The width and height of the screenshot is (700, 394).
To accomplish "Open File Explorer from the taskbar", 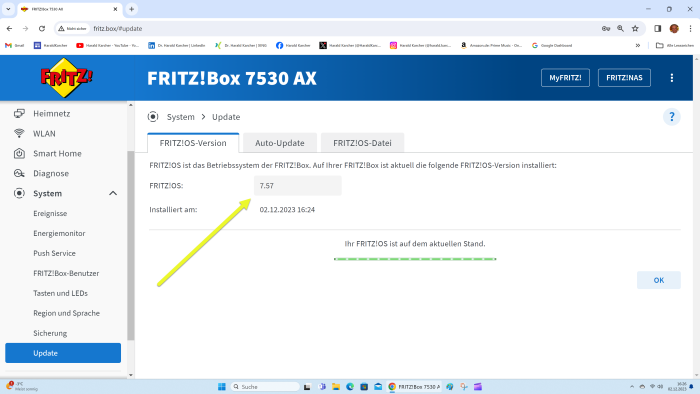I will (336, 387).
